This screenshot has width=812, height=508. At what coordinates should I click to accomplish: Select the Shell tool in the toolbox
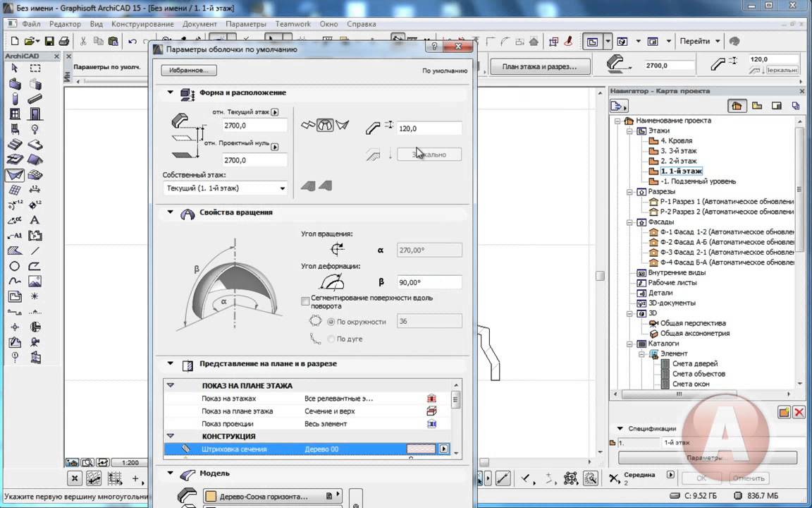click(x=15, y=175)
